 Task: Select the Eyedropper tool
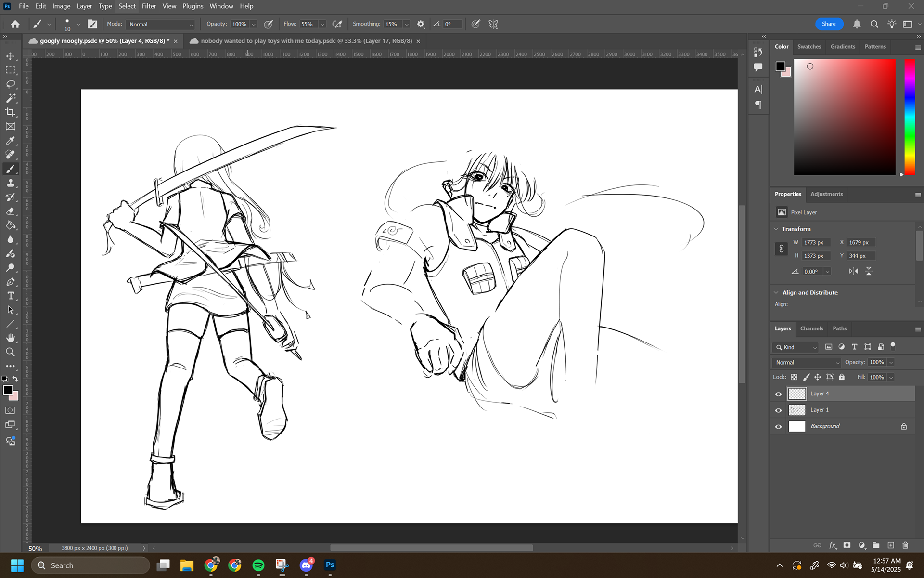pyautogui.click(x=11, y=141)
